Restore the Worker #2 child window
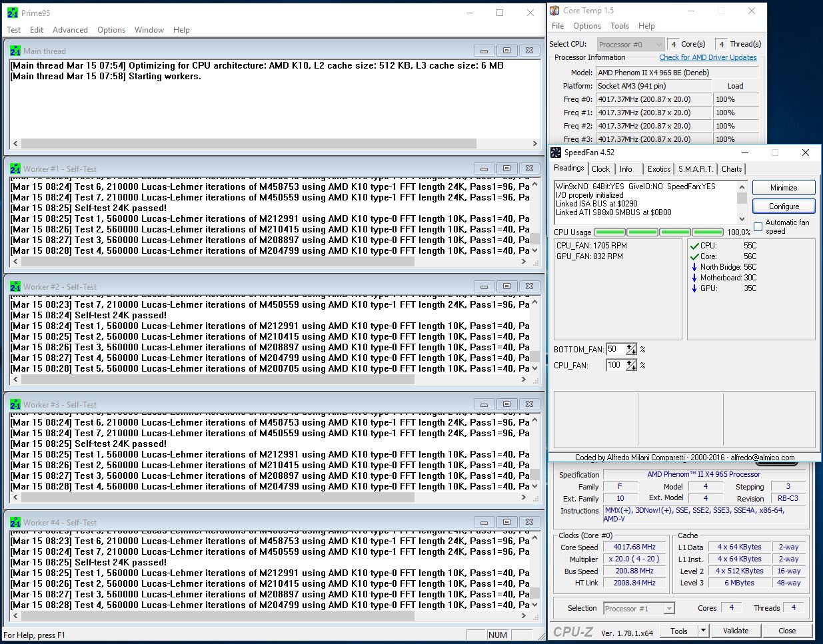This screenshot has height=644, width=823. pos(506,286)
